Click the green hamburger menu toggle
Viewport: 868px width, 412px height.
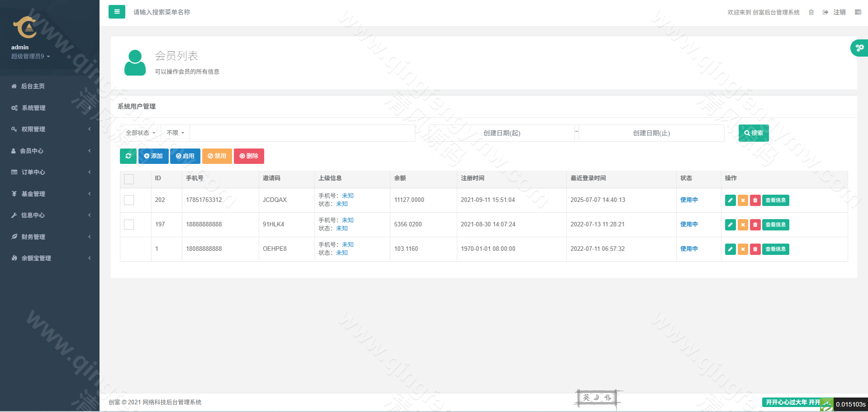[117, 12]
